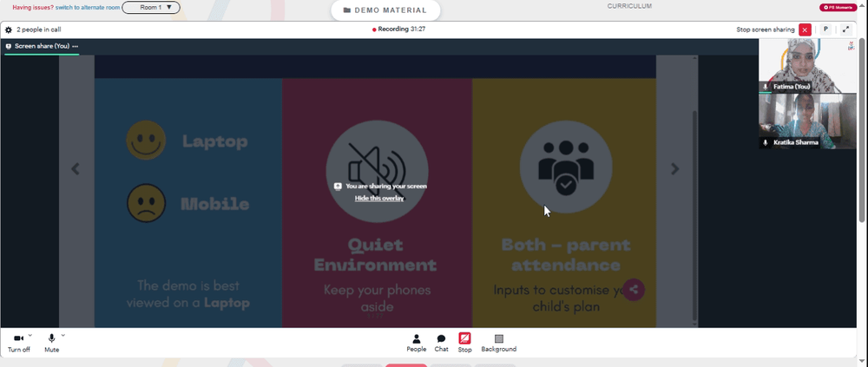Viewport: 868px width, 367px height.
Task: Click Kratika Sharma's microphone indicator icon
Action: point(766,143)
